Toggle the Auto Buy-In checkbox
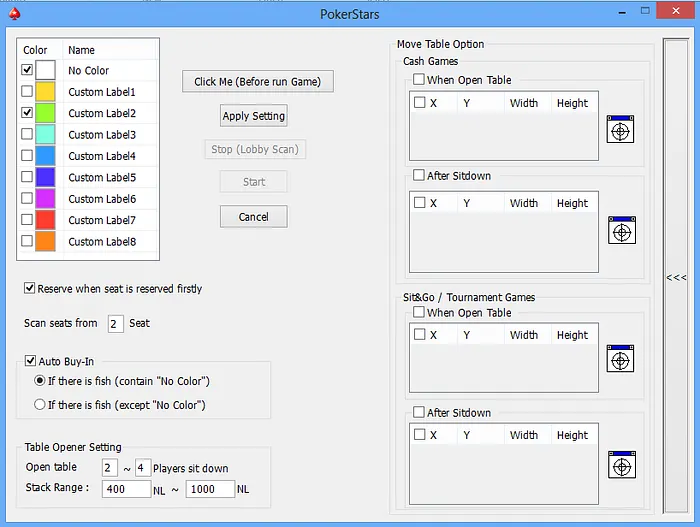The height and width of the screenshot is (527, 700). click(30, 361)
